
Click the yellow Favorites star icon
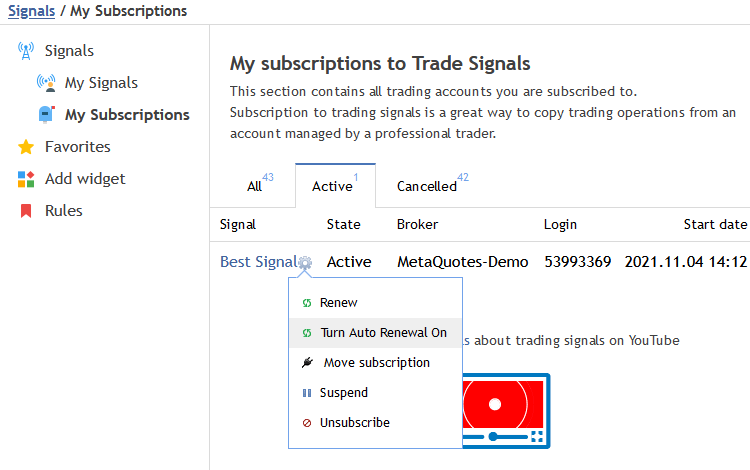click(x=26, y=147)
